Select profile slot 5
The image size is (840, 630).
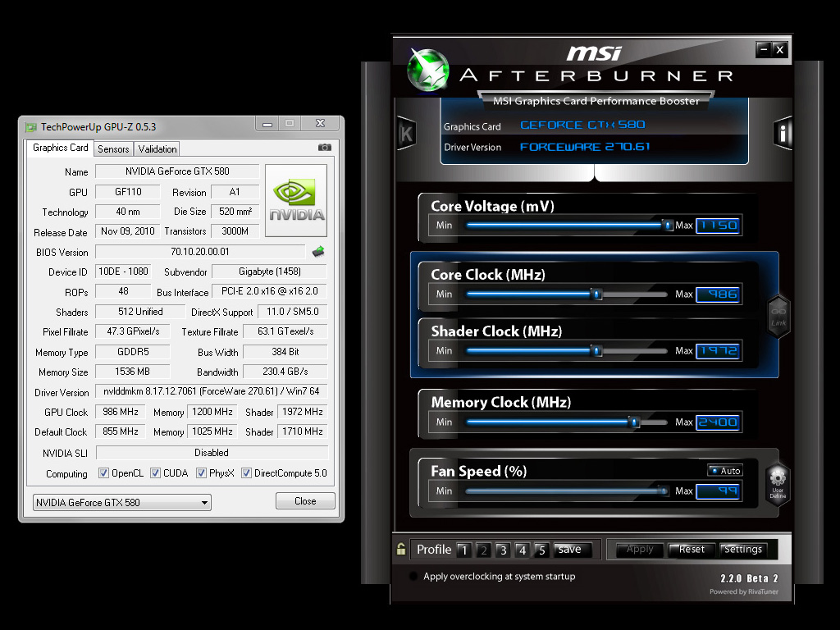click(x=541, y=550)
